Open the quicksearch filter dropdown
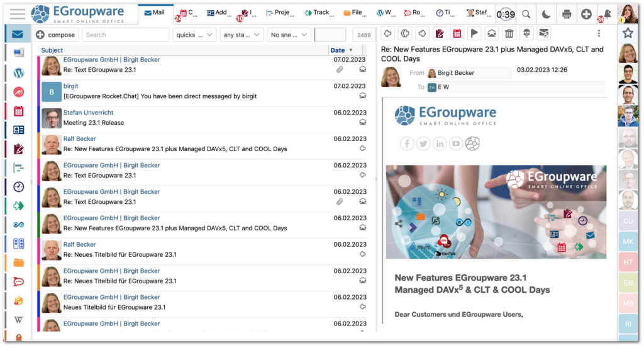This screenshot has width=644, height=350. click(x=194, y=35)
